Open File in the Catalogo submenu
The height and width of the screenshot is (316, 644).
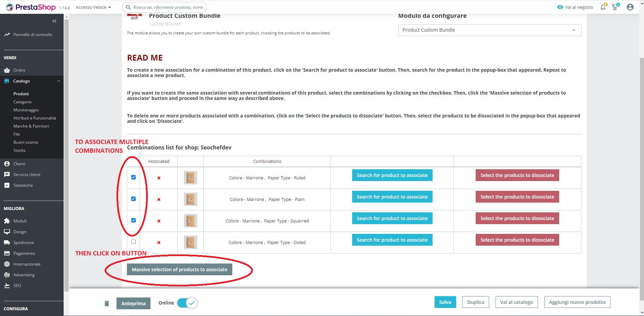[16, 134]
